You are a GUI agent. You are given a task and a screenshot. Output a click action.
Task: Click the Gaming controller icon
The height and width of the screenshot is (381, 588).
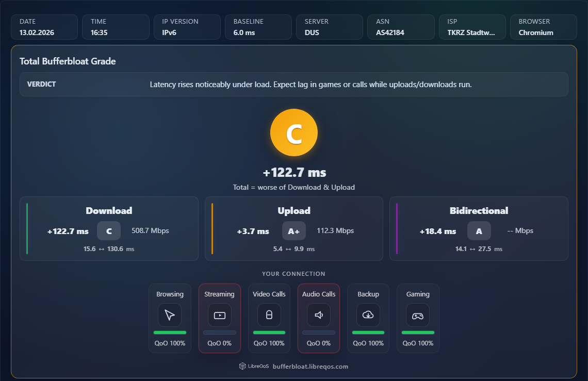[x=418, y=315]
